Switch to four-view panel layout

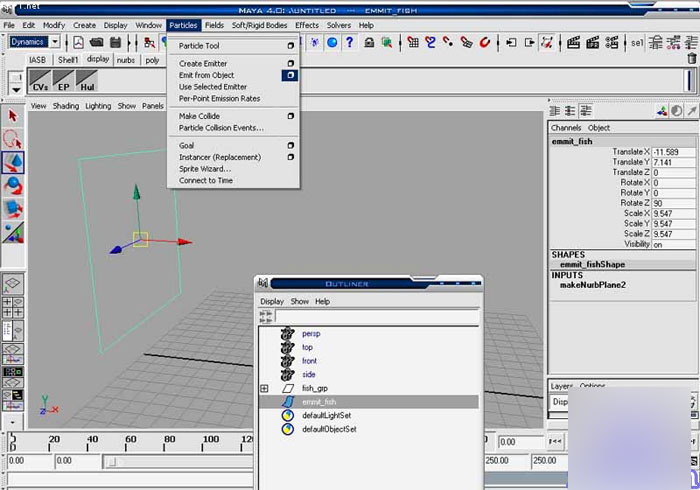(x=12, y=307)
